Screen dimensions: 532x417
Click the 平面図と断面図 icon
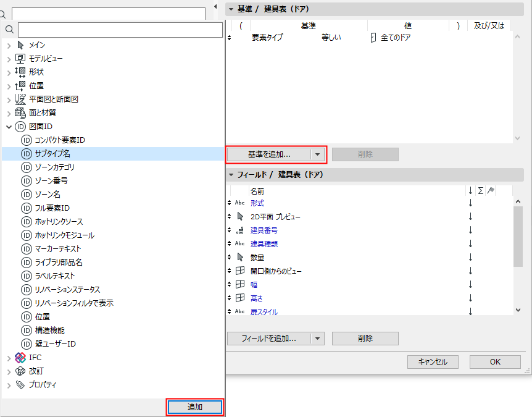pos(20,99)
